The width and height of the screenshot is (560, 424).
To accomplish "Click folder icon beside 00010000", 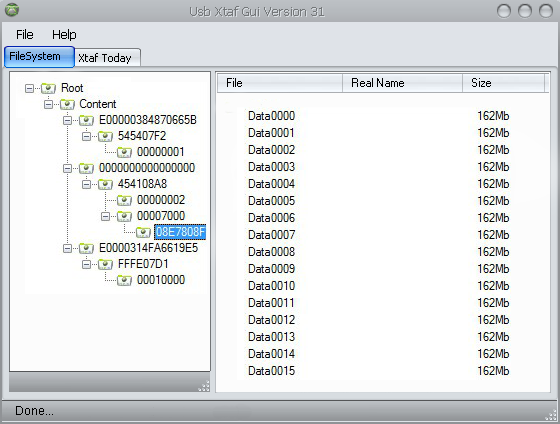I will (124, 280).
